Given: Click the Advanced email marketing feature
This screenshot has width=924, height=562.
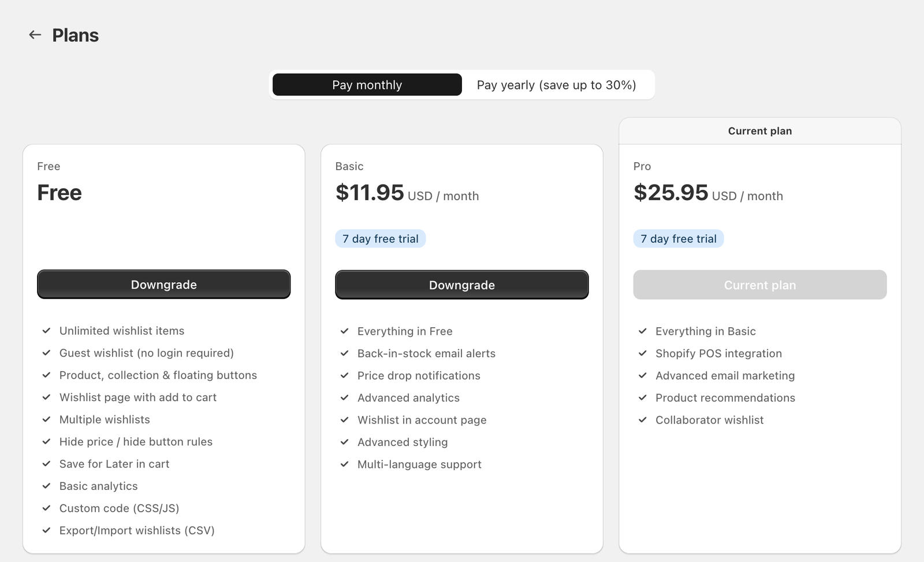Looking at the screenshot, I should [x=725, y=376].
